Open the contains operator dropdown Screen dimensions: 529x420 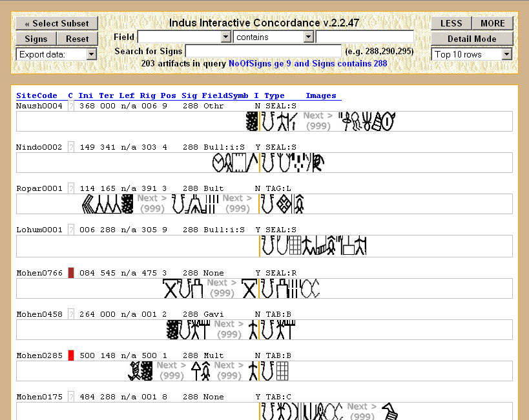[x=273, y=37]
